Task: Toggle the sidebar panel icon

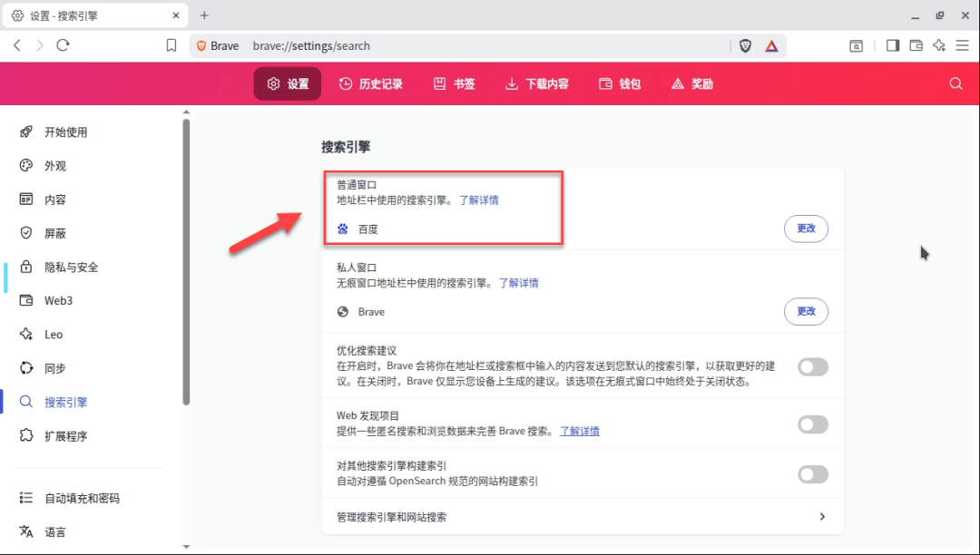Action: 893,45
